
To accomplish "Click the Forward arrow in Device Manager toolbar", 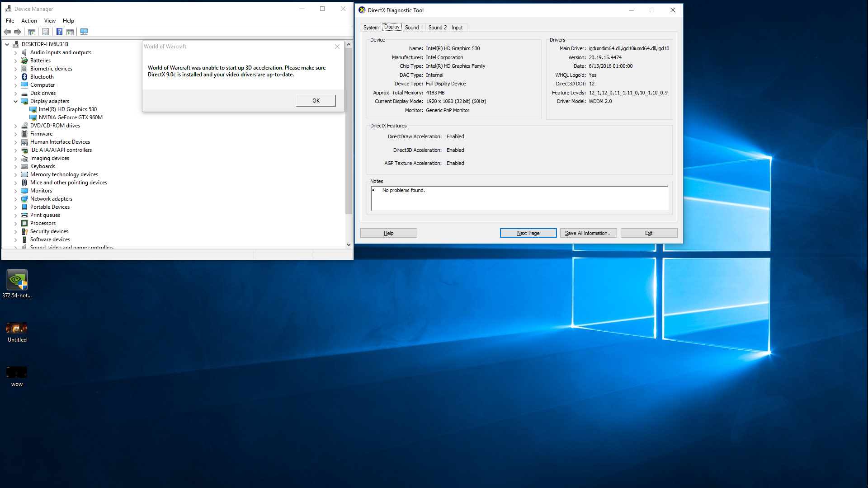I will click(x=18, y=32).
